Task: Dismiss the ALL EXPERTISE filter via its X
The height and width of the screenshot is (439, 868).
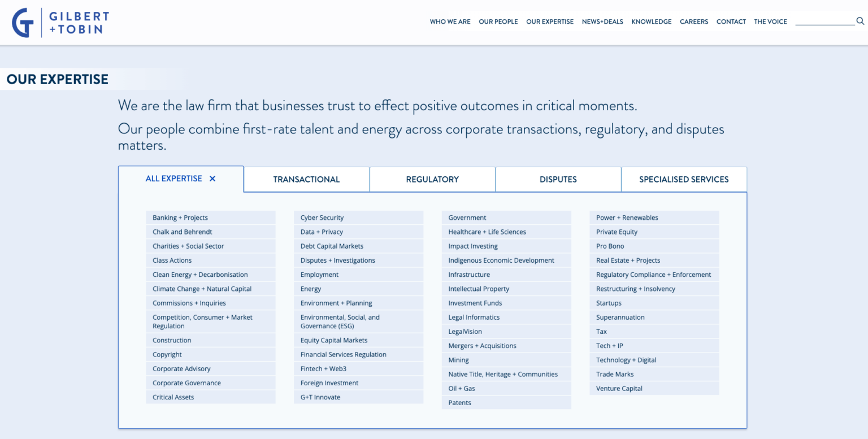Action: coord(212,178)
